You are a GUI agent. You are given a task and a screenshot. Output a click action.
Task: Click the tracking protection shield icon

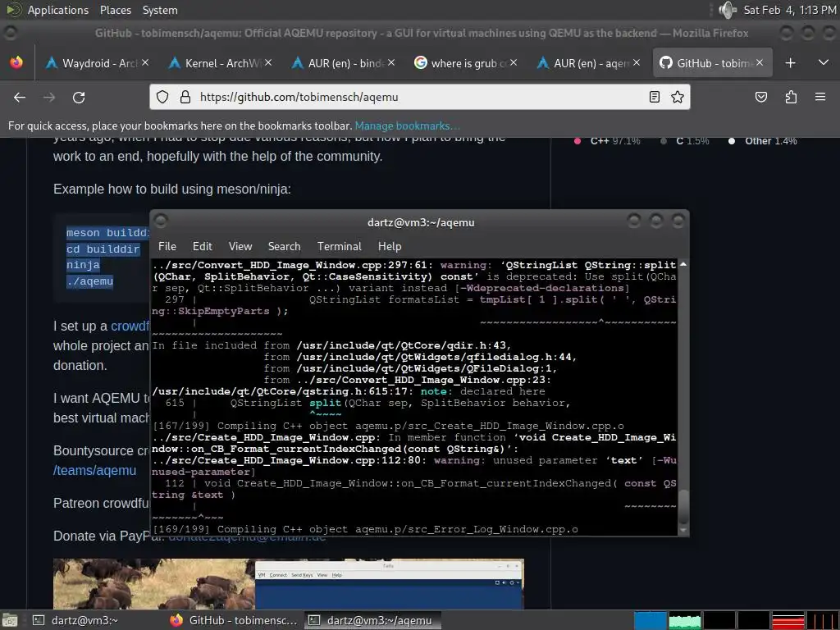tap(162, 97)
